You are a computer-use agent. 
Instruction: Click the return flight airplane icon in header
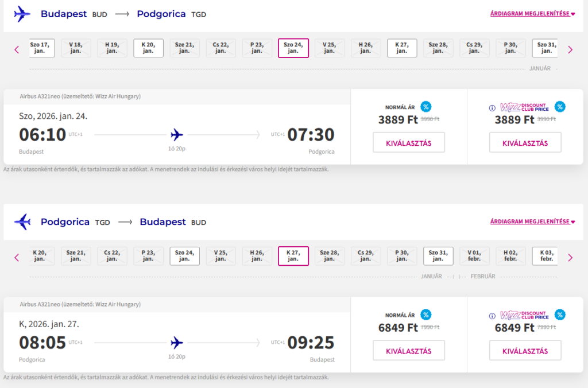tap(22, 222)
